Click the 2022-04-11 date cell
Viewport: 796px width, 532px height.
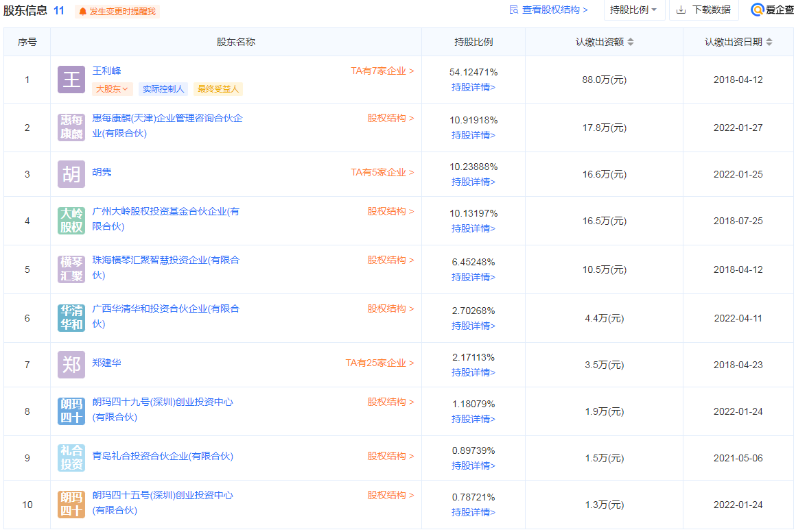tap(738, 319)
